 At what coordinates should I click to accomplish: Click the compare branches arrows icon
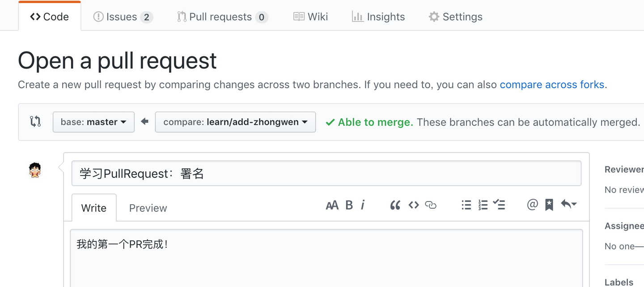tap(35, 122)
